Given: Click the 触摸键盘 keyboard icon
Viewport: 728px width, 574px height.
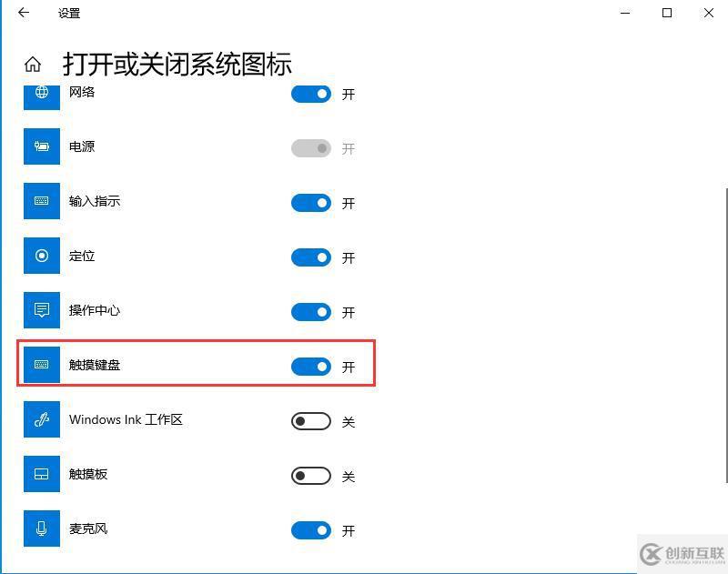Looking at the screenshot, I should [x=42, y=365].
